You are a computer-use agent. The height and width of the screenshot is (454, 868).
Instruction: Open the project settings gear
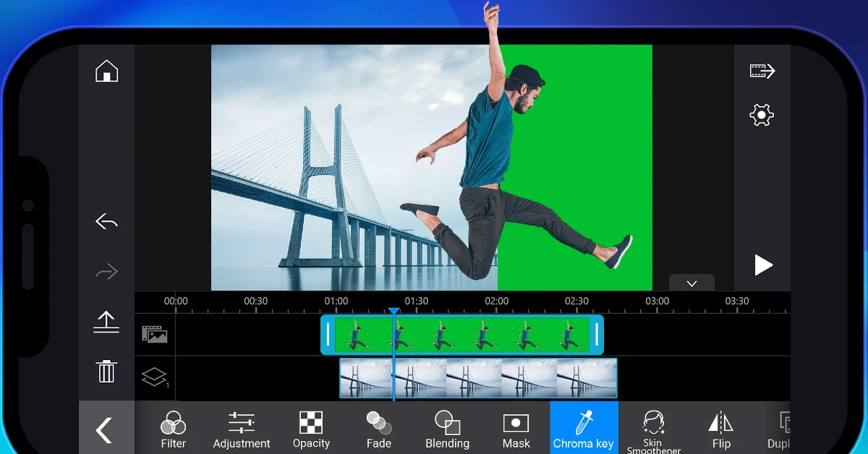(763, 114)
